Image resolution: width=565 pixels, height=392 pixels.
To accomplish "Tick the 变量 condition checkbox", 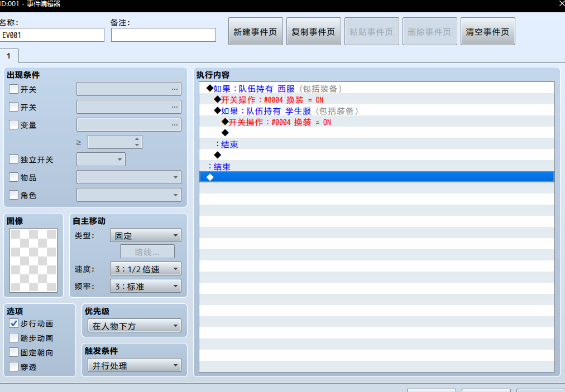I will (14, 125).
